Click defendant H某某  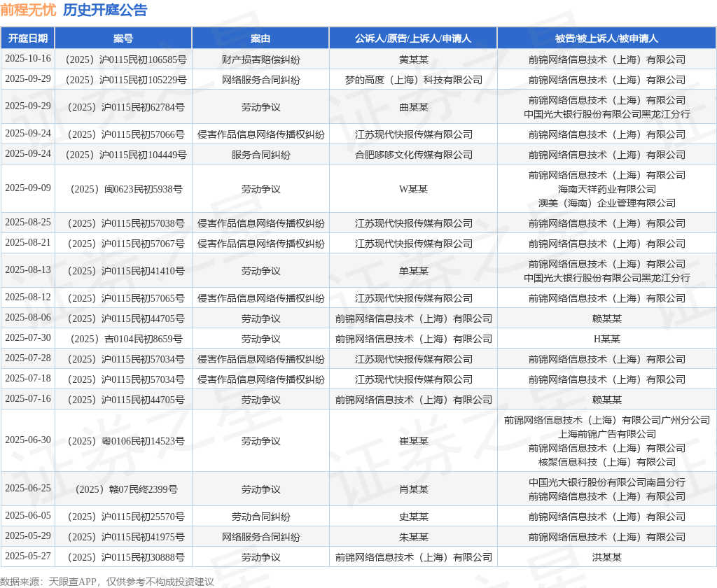607,339
